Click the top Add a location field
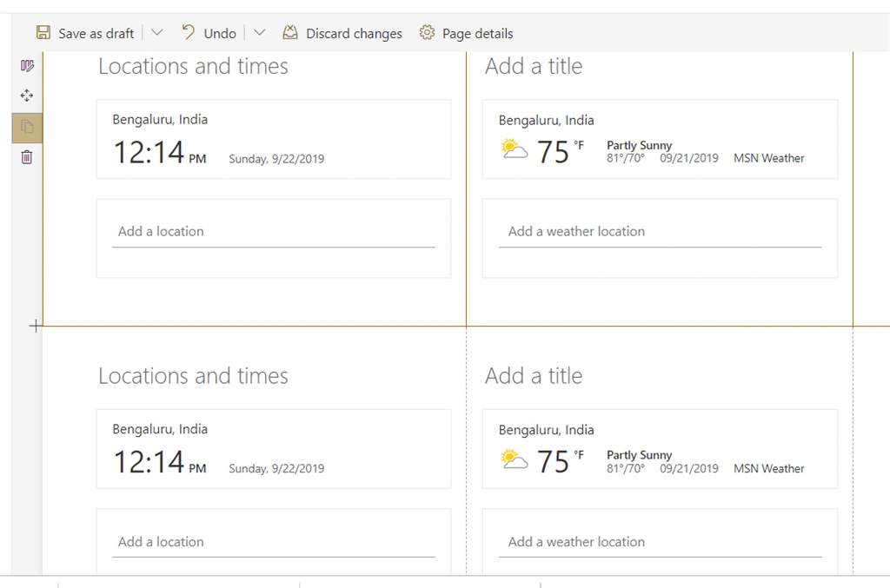This screenshot has height=588, width=890. point(274,232)
